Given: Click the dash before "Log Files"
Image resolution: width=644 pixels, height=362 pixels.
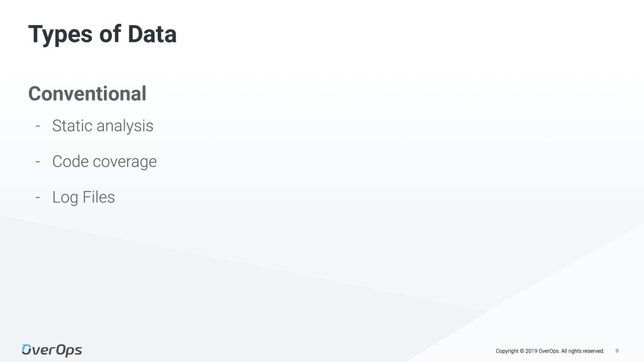Looking at the screenshot, I should pyautogui.click(x=38, y=197).
